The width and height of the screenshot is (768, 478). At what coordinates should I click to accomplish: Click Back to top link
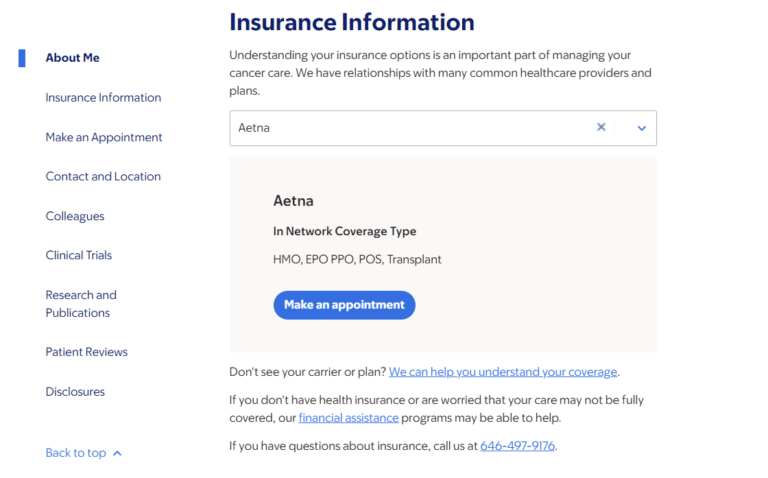75,453
